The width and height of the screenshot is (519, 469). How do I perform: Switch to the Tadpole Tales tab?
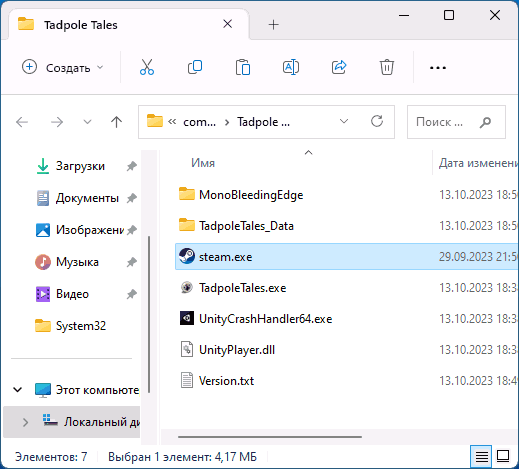[128, 25]
